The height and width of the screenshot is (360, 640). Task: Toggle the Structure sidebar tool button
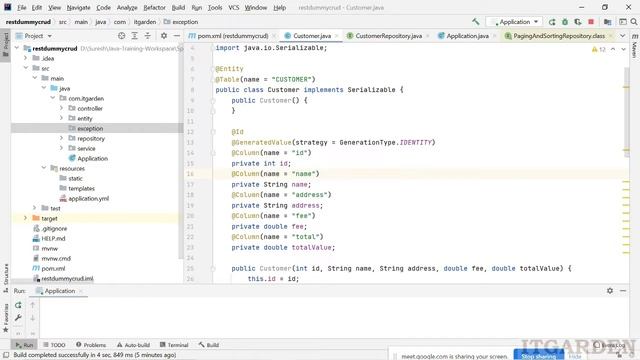coord(5,278)
